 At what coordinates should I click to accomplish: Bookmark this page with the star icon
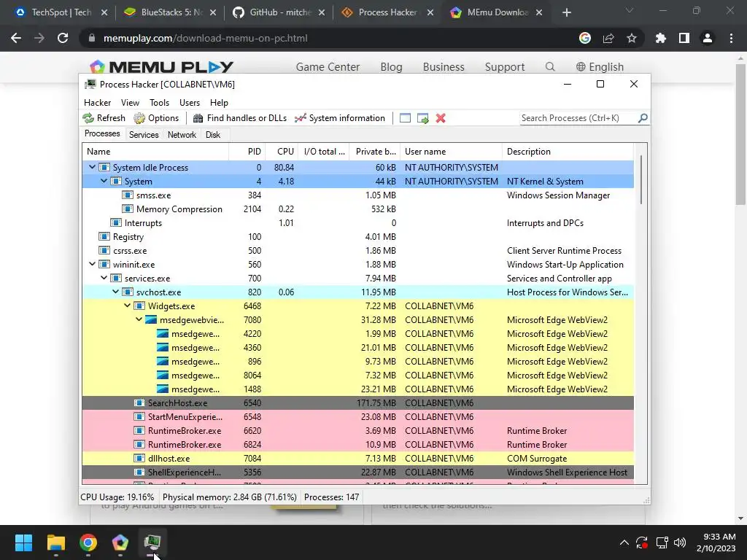pyautogui.click(x=631, y=38)
